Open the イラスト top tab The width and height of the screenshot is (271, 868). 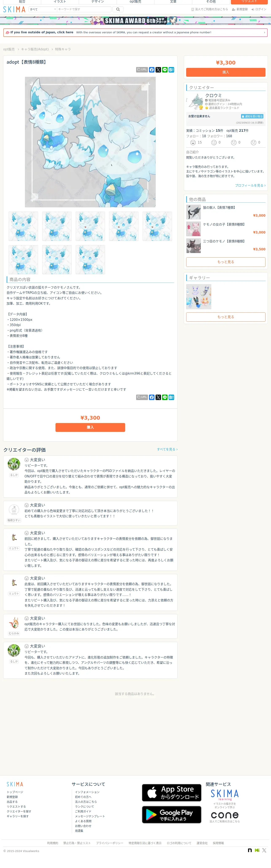click(60, 2)
